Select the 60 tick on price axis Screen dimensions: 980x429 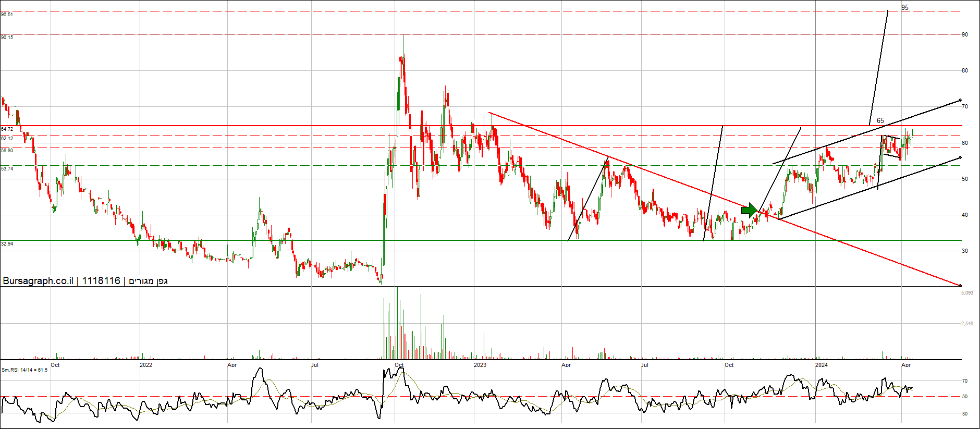[965, 143]
